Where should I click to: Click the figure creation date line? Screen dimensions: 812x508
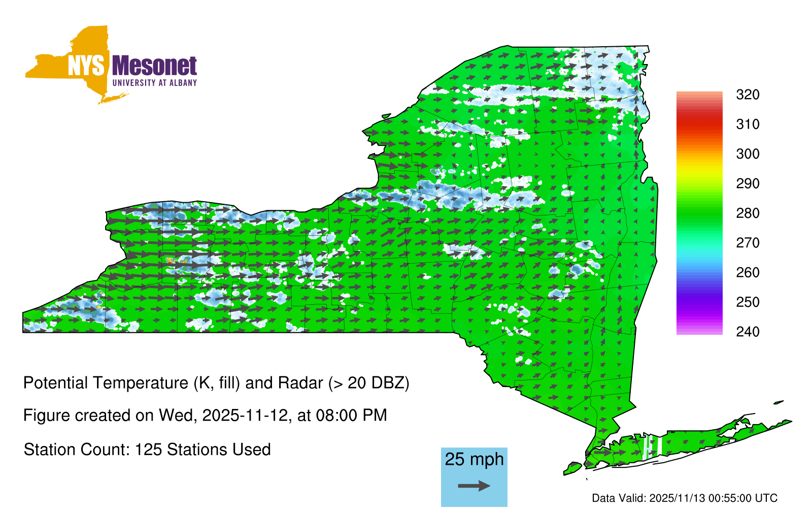[x=205, y=416]
